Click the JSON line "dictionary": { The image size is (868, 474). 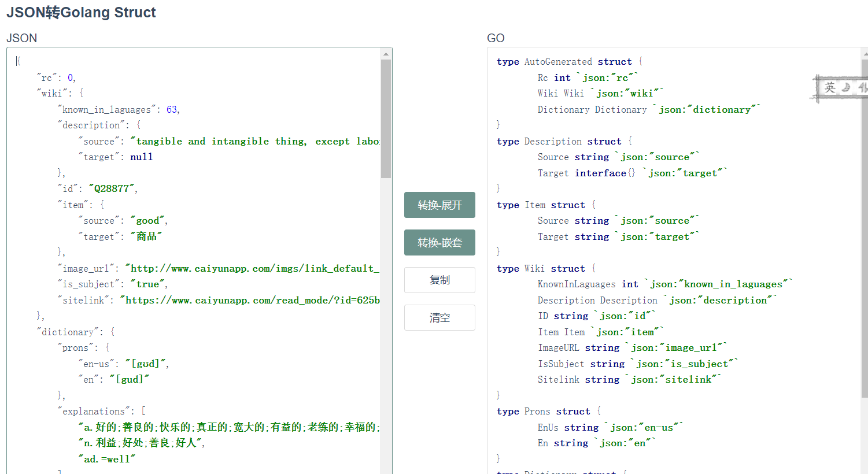pyautogui.click(x=76, y=332)
